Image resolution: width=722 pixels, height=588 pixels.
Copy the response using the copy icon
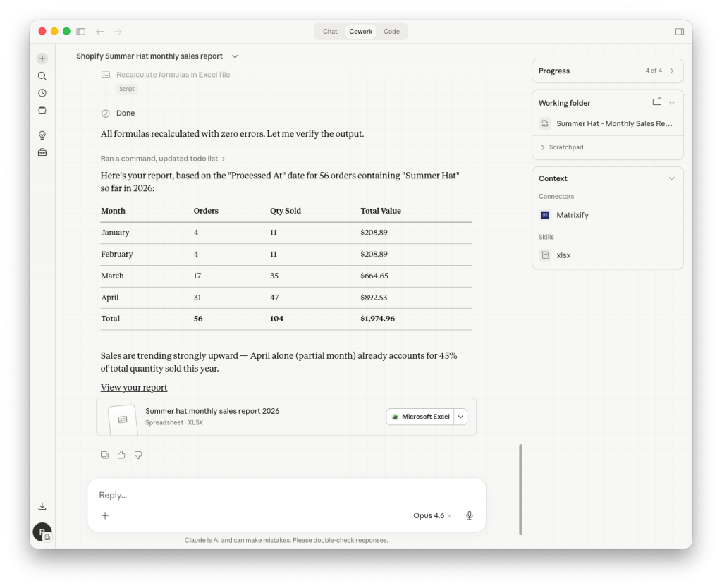[104, 455]
